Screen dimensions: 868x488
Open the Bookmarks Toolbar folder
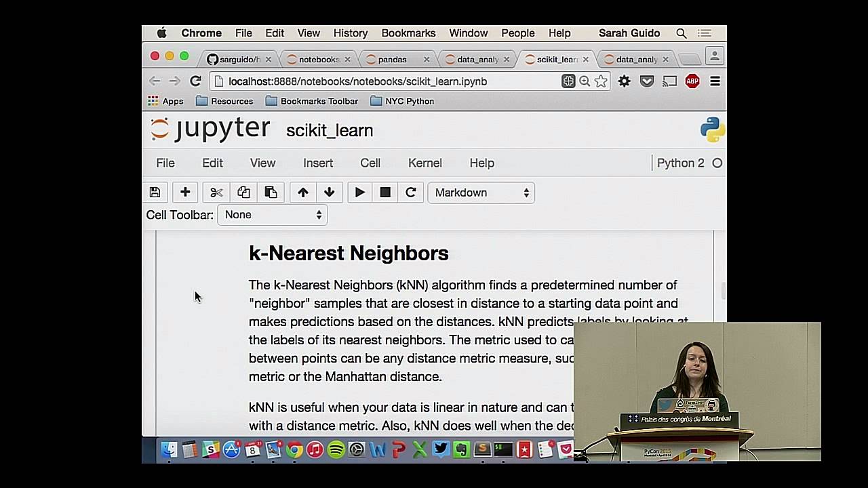pos(312,101)
